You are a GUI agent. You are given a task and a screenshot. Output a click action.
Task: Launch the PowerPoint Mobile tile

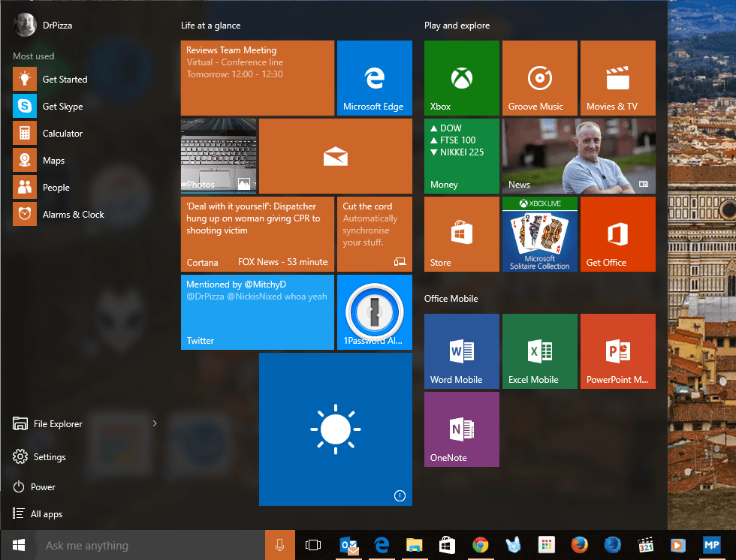click(x=617, y=351)
